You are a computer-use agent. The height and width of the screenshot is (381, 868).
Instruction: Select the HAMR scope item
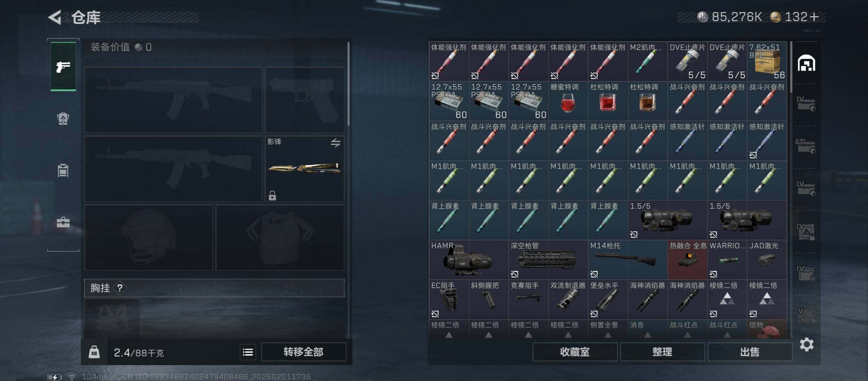(469, 260)
